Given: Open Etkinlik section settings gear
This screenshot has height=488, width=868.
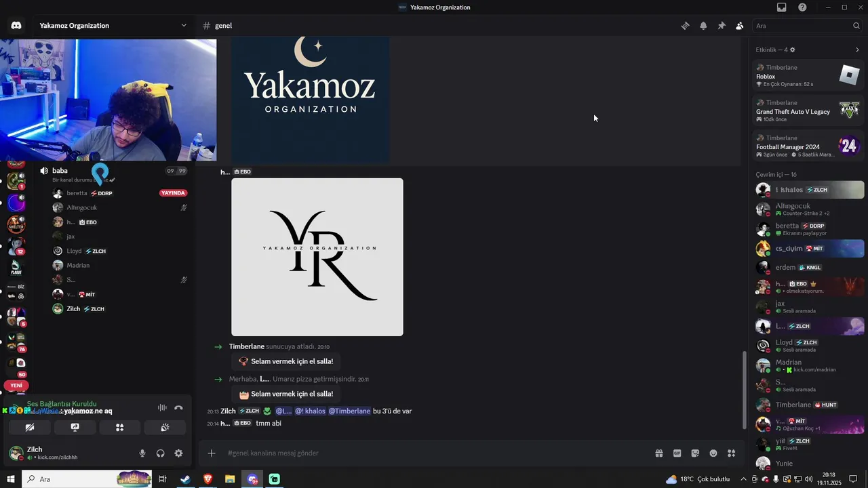Looking at the screenshot, I should pos(793,49).
